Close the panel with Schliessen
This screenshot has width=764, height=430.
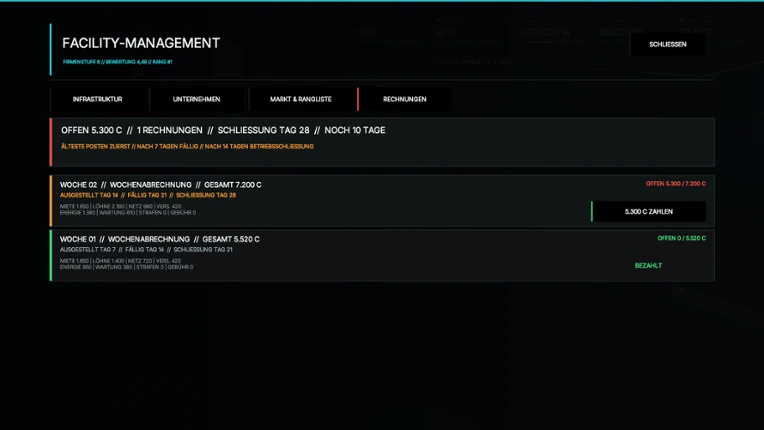click(668, 44)
